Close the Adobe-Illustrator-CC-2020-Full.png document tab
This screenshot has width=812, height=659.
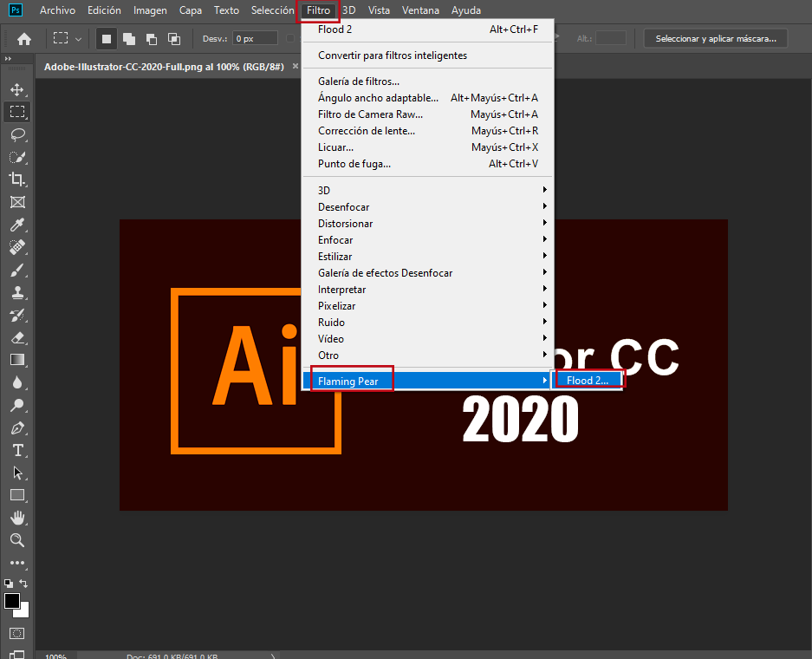coord(296,66)
